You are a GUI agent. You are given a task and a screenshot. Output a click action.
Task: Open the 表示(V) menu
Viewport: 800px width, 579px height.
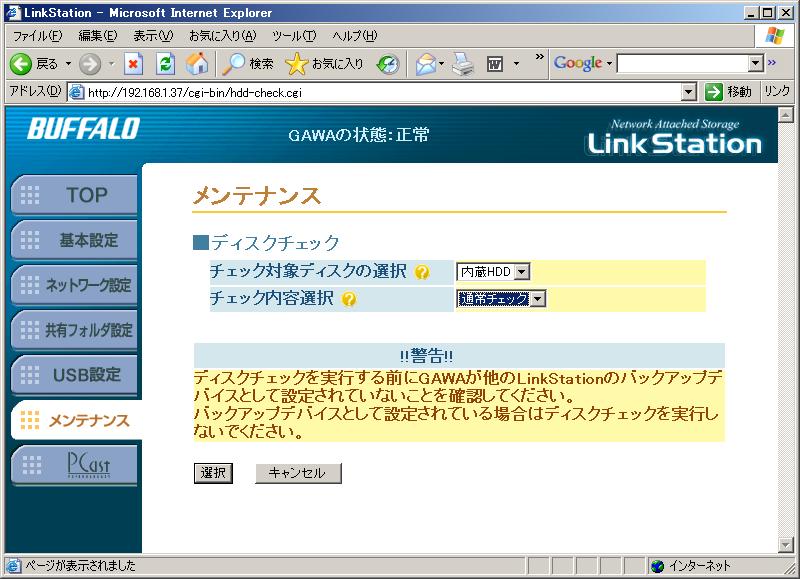[x=153, y=36]
